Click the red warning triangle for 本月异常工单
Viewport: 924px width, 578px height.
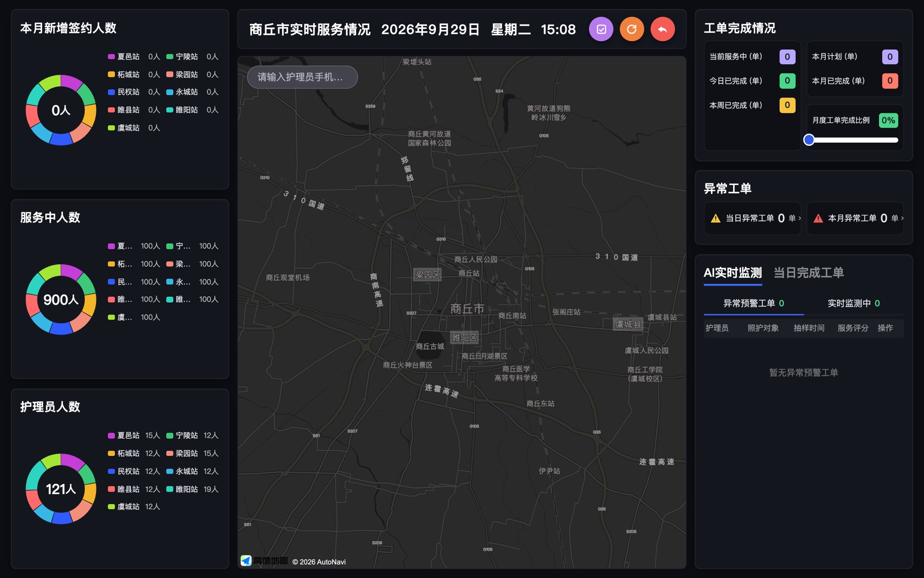[x=818, y=218]
